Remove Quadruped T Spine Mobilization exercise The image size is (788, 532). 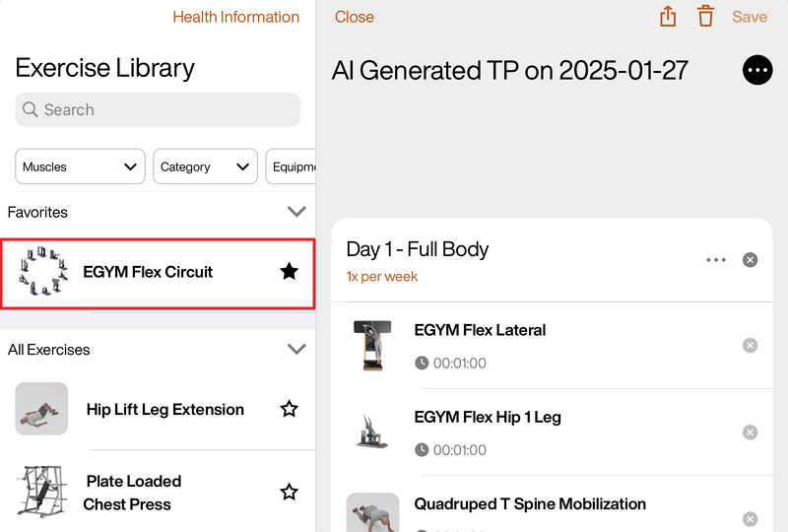750,518
